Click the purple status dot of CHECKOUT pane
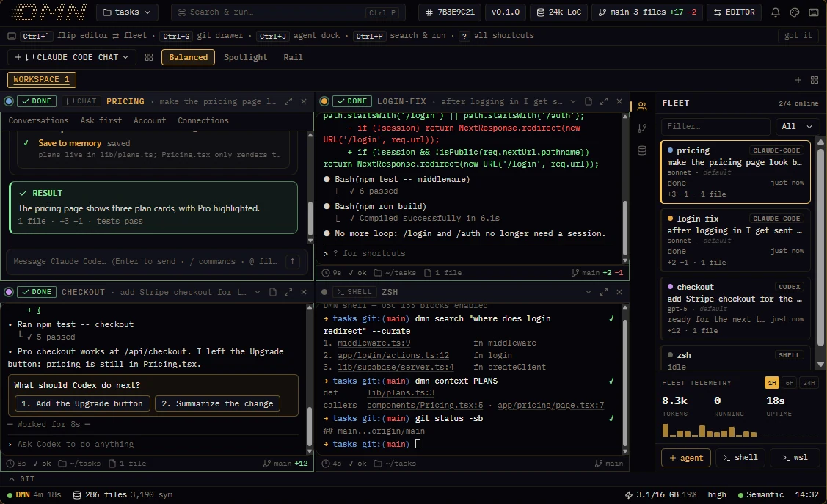This screenshot has width=827, height=504. [x=9, y=292]
